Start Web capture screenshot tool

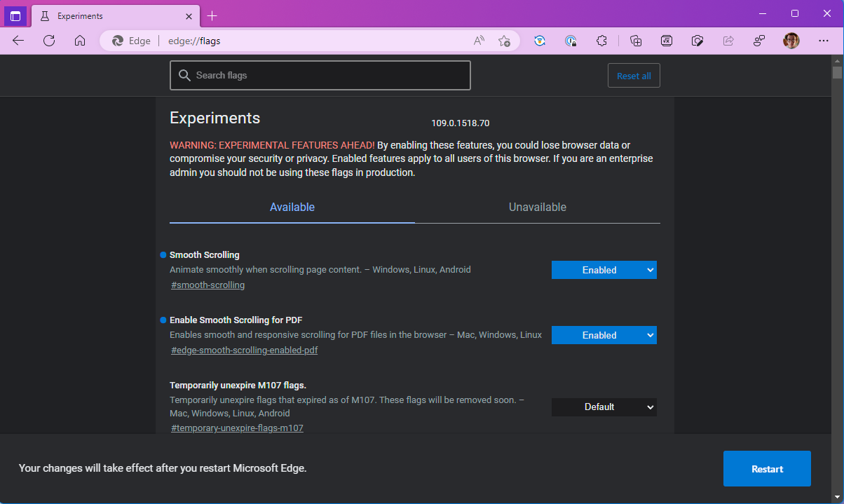click(x=697, y=41)
